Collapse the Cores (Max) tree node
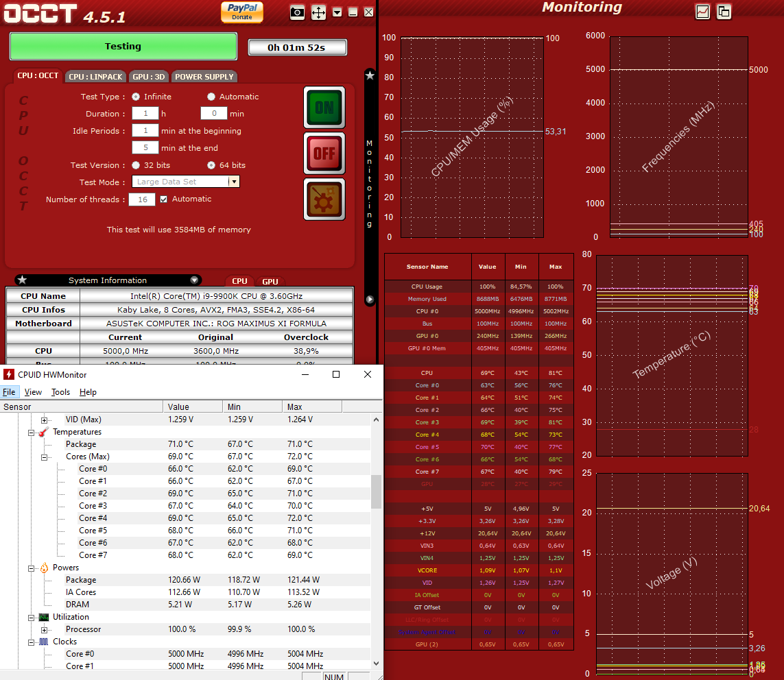This screenshot has width=784, height=680. tap(44, 457)
